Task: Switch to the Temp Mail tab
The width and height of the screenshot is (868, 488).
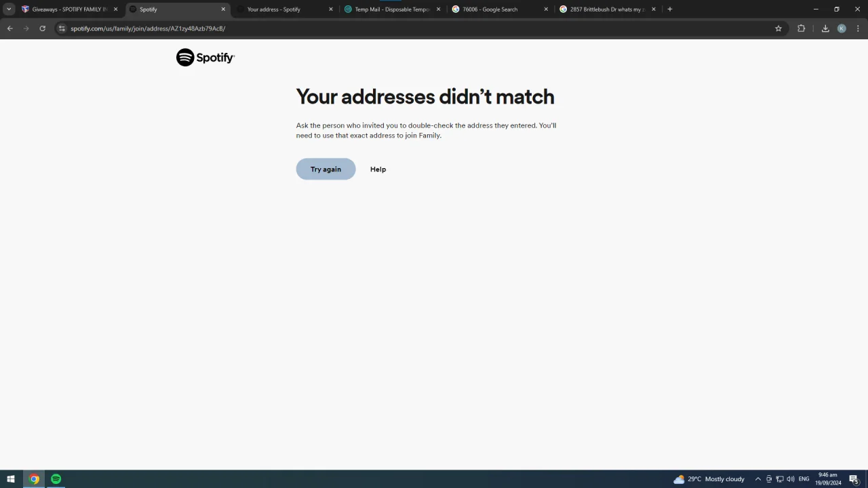Action: tap(392, 9)
